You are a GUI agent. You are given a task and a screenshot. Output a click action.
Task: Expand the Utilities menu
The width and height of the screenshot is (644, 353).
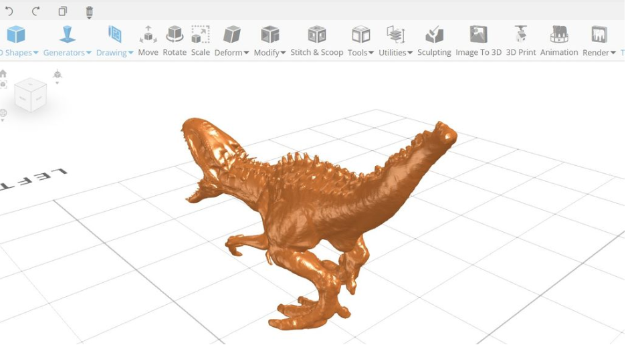click(x=395, y=41)
